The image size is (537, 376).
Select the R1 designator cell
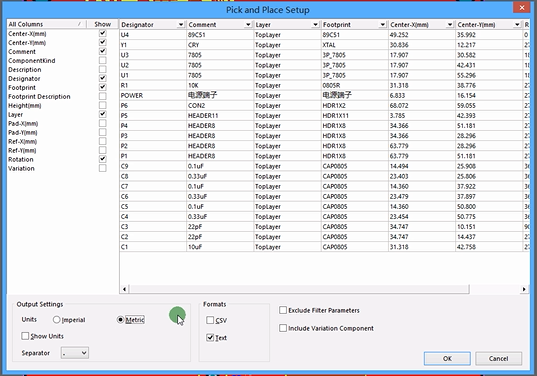152,85
